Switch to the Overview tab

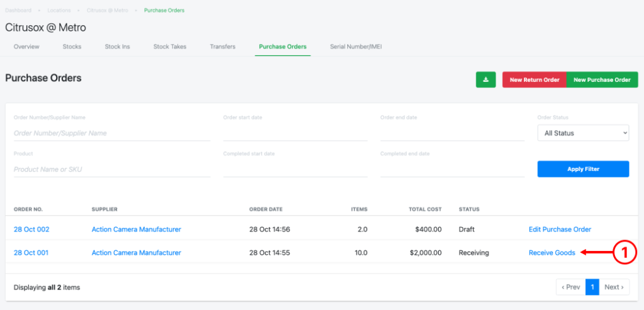[x=26, y=47]
